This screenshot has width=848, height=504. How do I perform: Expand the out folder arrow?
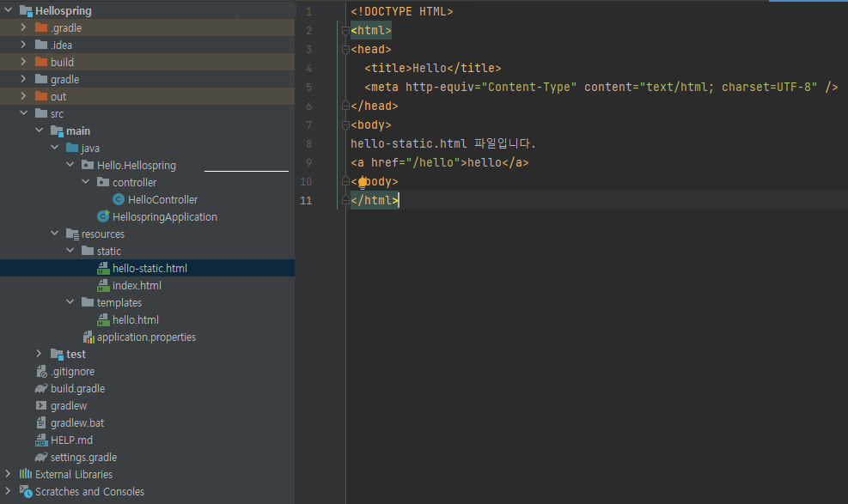23,96
